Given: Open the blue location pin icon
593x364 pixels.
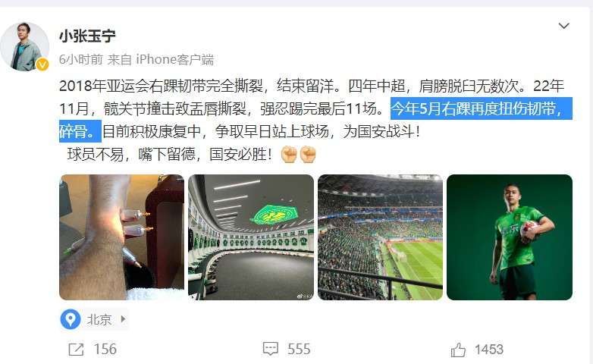Looking at the screenshot, I should click(71, 319).
